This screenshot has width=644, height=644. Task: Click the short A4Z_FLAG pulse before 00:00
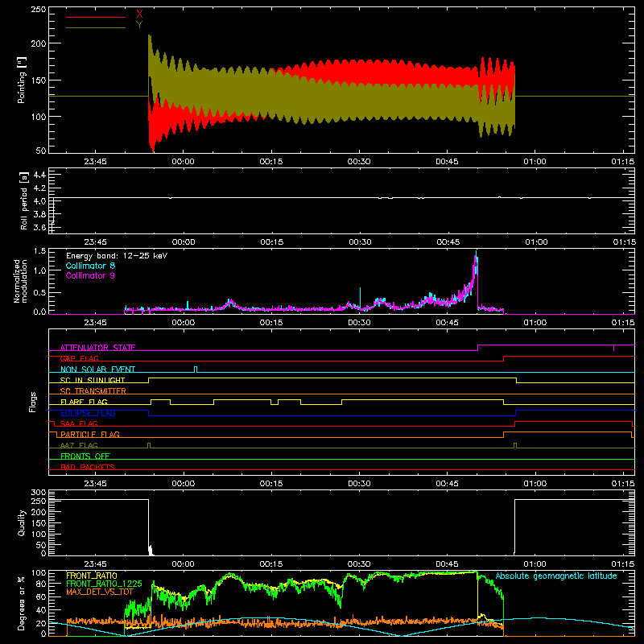[x=149, y=445]
